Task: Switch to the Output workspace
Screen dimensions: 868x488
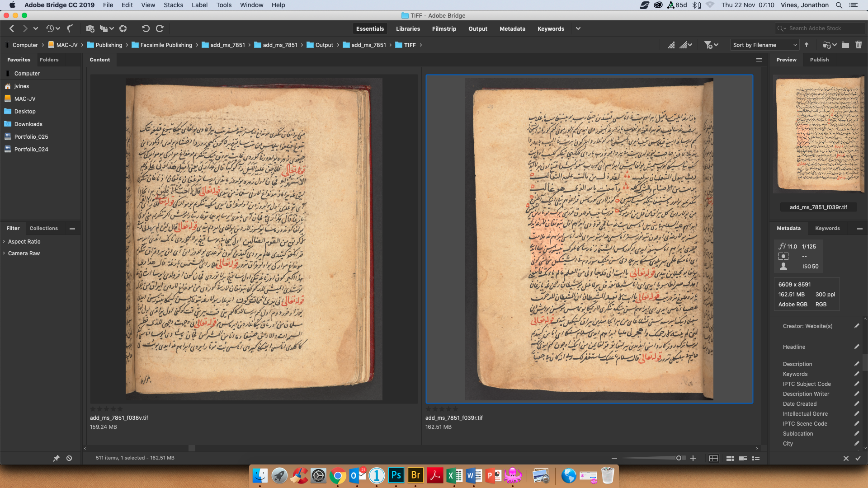Action: pyautogui.click(x=478, y=28)
